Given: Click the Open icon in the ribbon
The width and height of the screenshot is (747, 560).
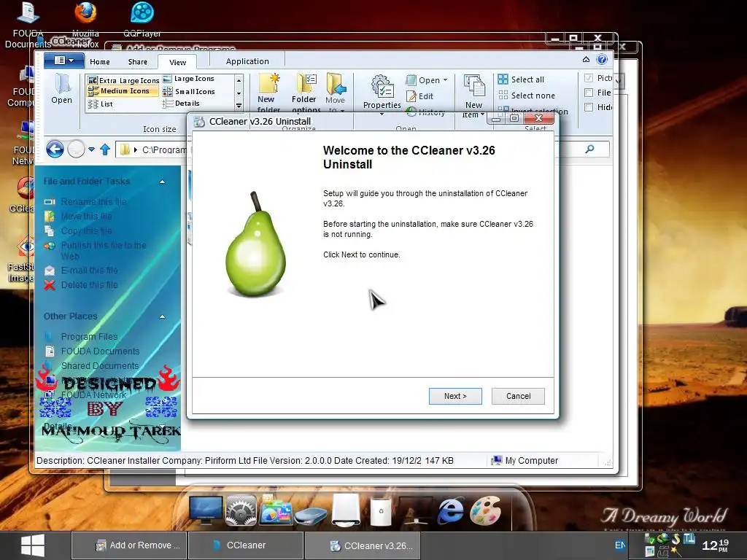Looking at the screenshot, I should tap(61, 90).
